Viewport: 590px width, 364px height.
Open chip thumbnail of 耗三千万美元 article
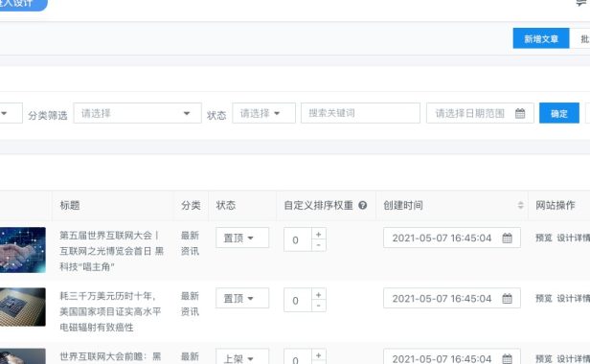click(x=23, y=307)
